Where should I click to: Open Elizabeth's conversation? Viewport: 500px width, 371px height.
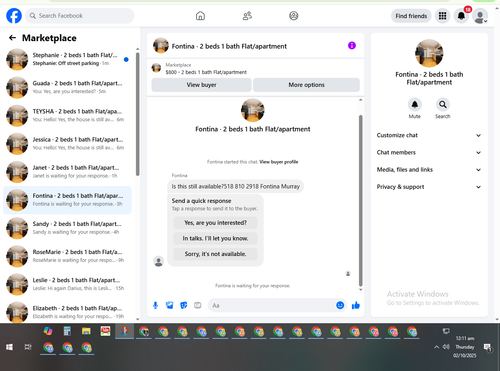(67, 312)
